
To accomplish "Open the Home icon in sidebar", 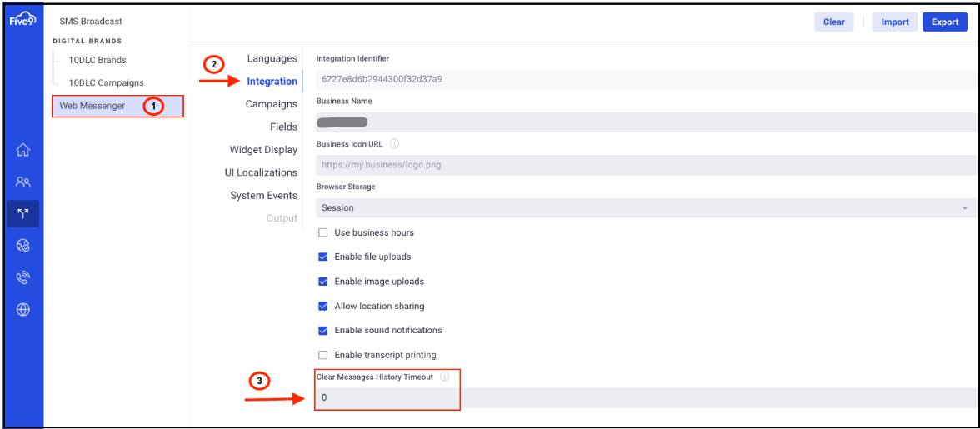I will point(23,150).
